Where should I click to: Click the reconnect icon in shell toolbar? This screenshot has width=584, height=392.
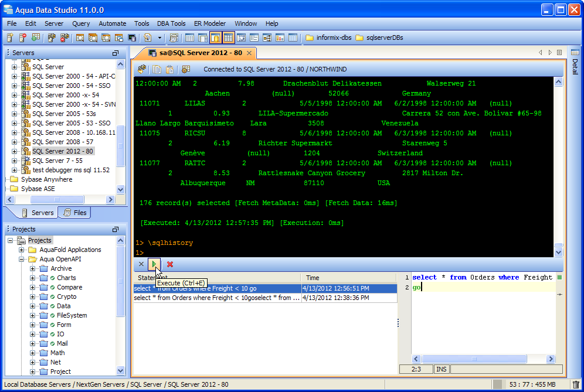[142, 69]
